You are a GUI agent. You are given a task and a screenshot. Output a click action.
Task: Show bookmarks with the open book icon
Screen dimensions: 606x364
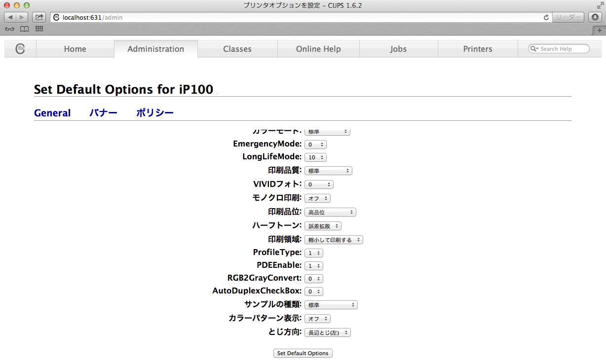(x=24, y=29)
